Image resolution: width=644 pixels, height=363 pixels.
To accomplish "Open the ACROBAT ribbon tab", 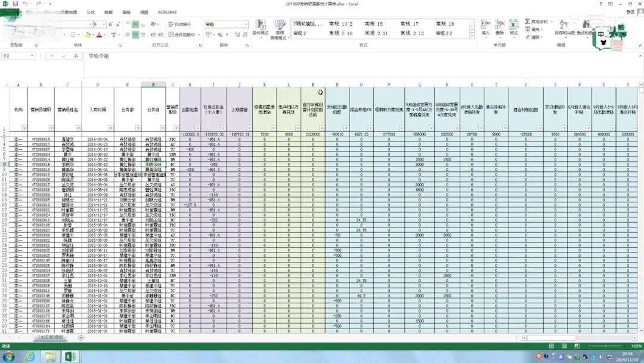I will click(x=168, y=13).
